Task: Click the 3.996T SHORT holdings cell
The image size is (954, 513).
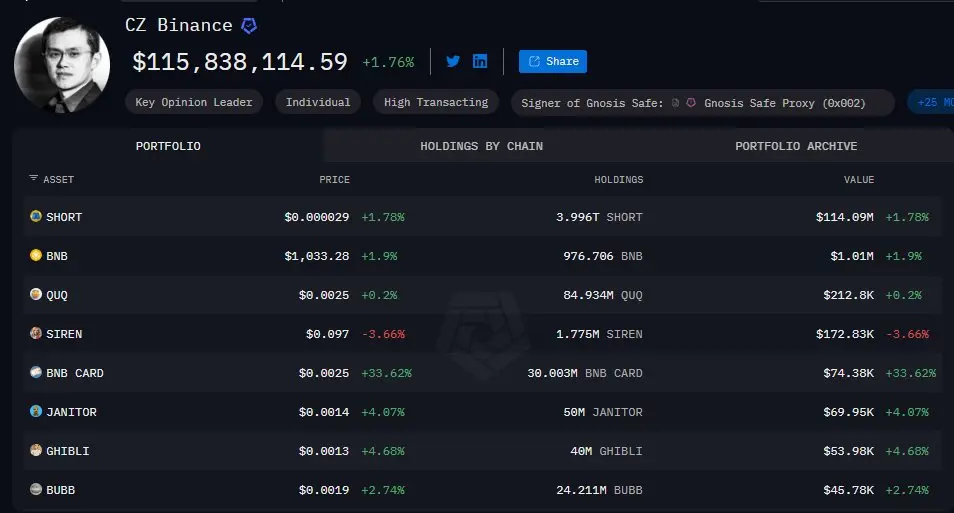Action: click(599, 217)
